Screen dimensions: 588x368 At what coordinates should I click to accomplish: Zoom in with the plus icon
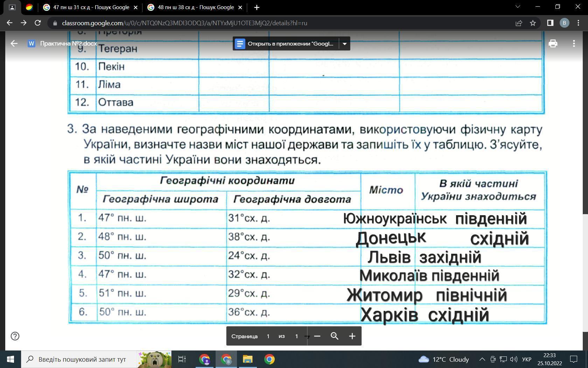pyautogui.click(x=352, y=336)
